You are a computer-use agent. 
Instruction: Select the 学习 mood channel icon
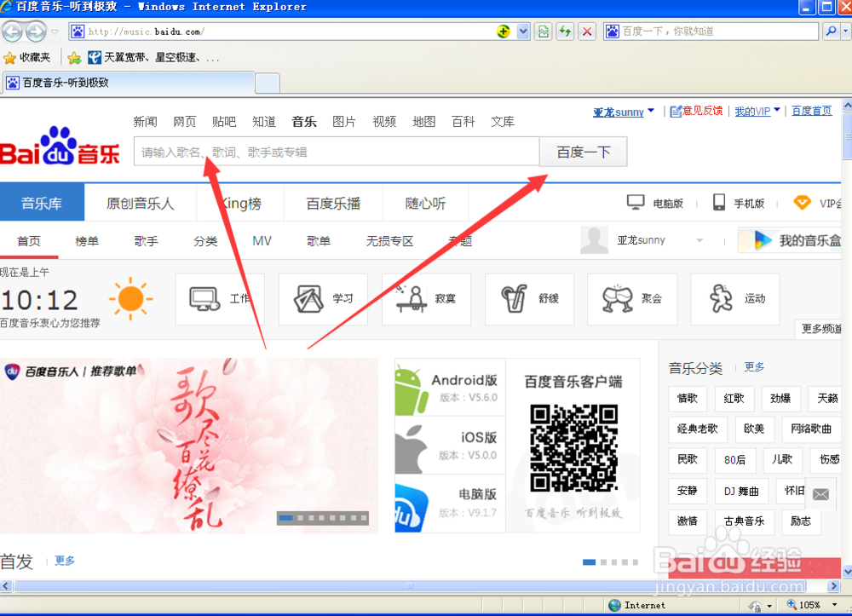pyautogui.click(x=308, y=299)
